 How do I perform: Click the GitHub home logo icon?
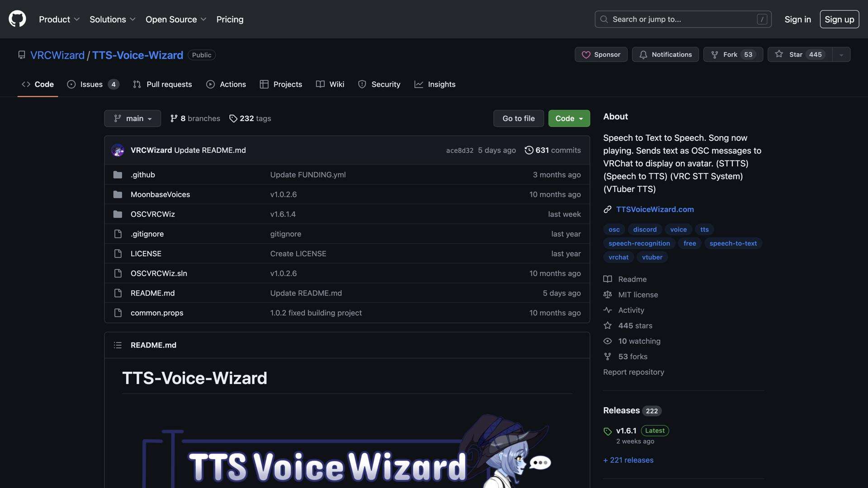pyautogui.click(x=17, y=19)
